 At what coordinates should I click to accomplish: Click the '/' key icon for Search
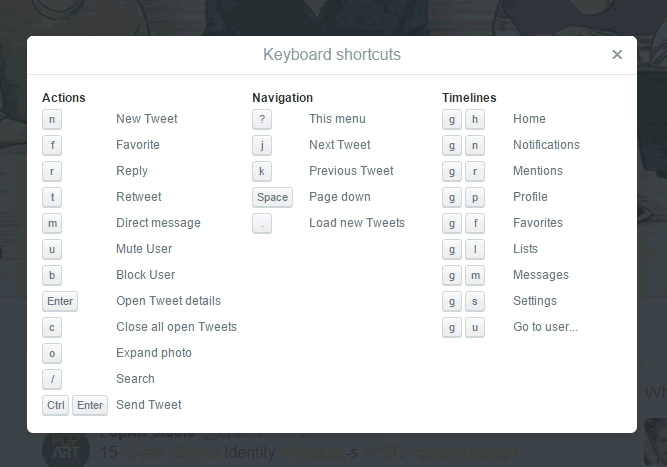tap(52, 379)
